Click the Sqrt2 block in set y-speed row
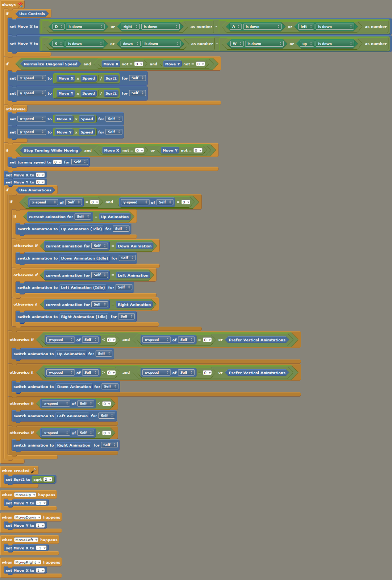 coord(111,93)
